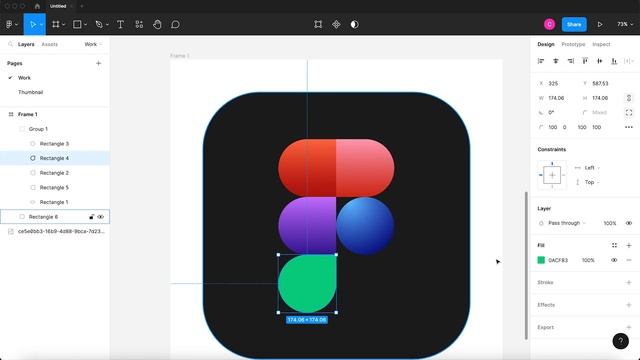Toggle fill visibility eye
Screen dimensions: 640x360
pos(614,260)
